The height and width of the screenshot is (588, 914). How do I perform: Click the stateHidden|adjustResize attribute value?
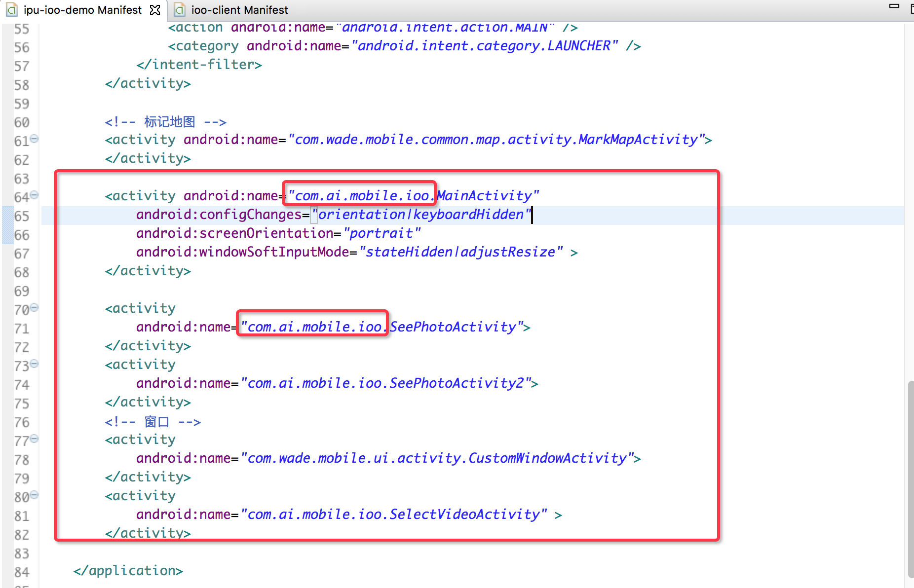[x=460, y=252]
